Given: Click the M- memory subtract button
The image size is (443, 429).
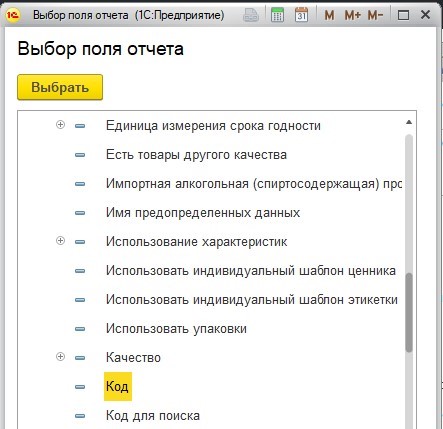Looking at the screenshot, I should 375,15.
